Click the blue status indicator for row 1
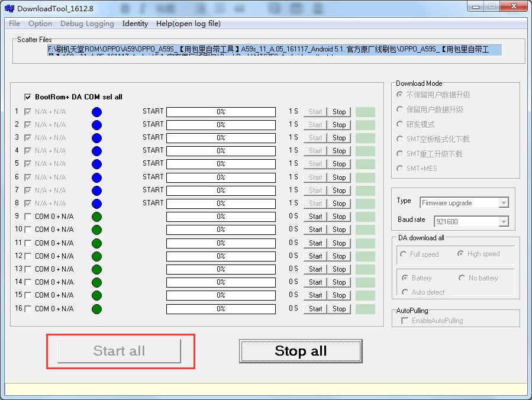 (96, 112)
